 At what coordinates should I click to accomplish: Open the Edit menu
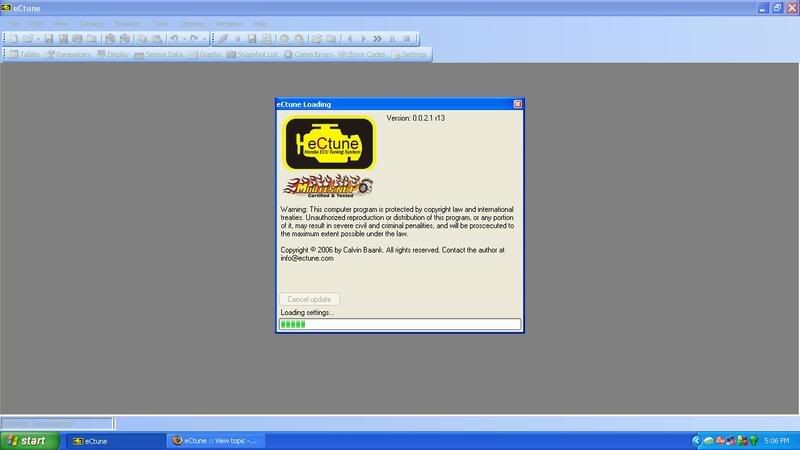(36, 24)
